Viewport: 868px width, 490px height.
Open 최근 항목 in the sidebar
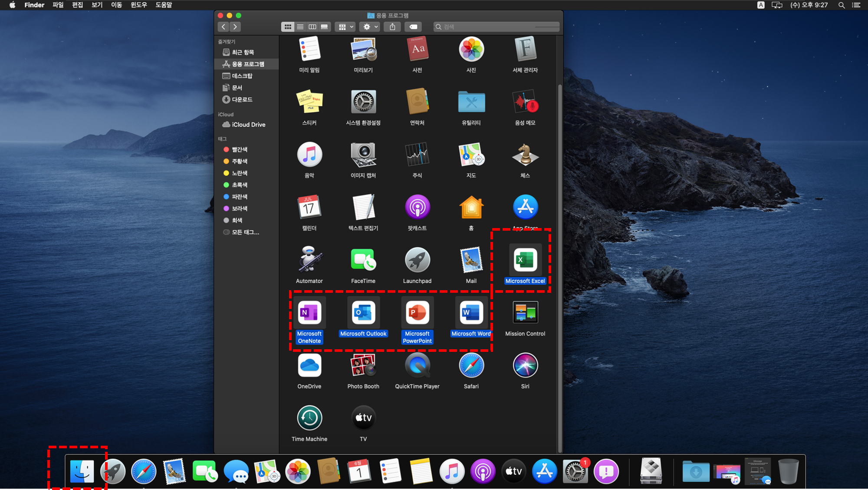(247, 52)
